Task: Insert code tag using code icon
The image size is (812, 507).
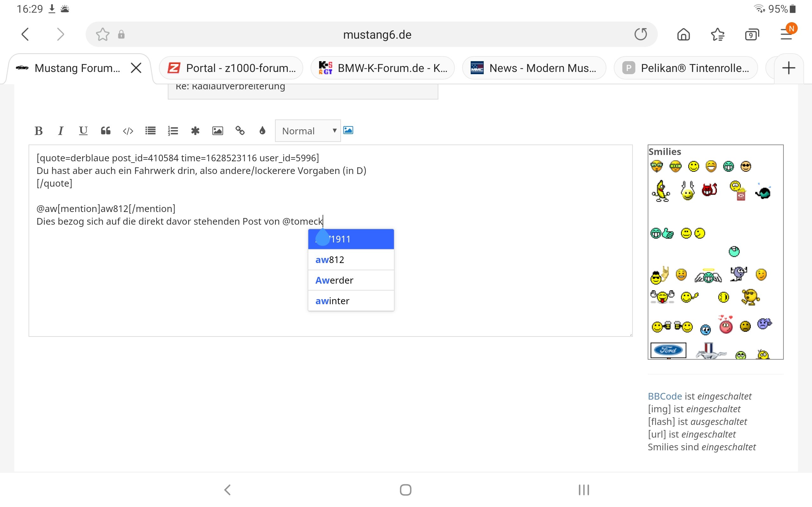Action: [x=128, y=131]
